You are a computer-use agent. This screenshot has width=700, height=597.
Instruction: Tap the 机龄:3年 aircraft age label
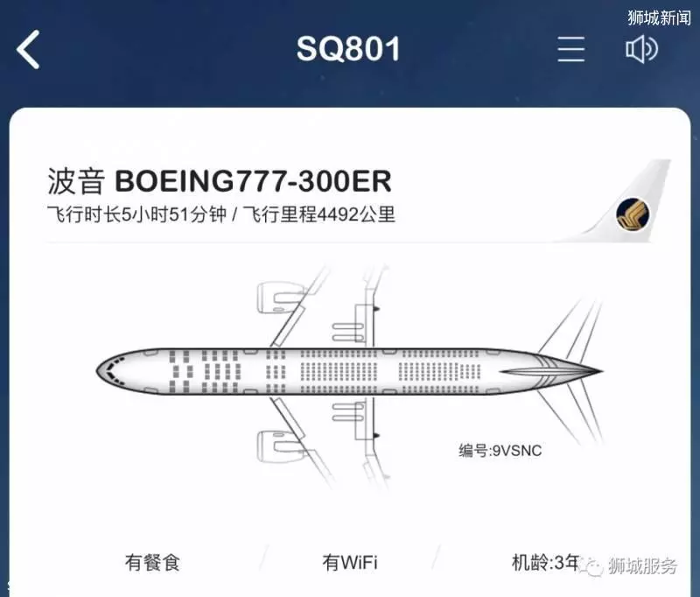pos(545,562)
